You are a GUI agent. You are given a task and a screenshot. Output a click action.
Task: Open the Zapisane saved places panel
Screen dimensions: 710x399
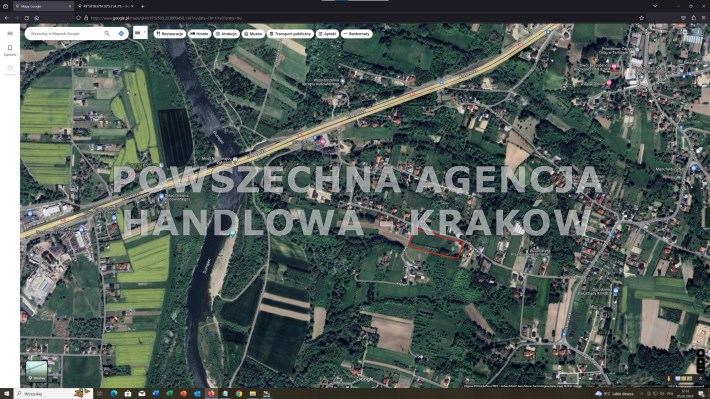(10, 50)
